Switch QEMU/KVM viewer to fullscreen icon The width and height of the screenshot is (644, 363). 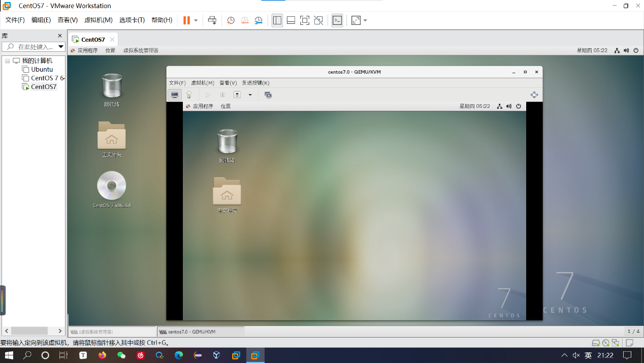pyautogui.click(x=534, y=95)
